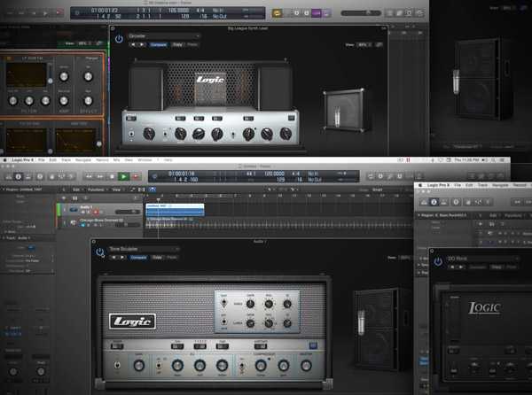Toggle plugin power button in right-side window
The height and width of the screenshot is (395, 532).
tap(438, 261)
